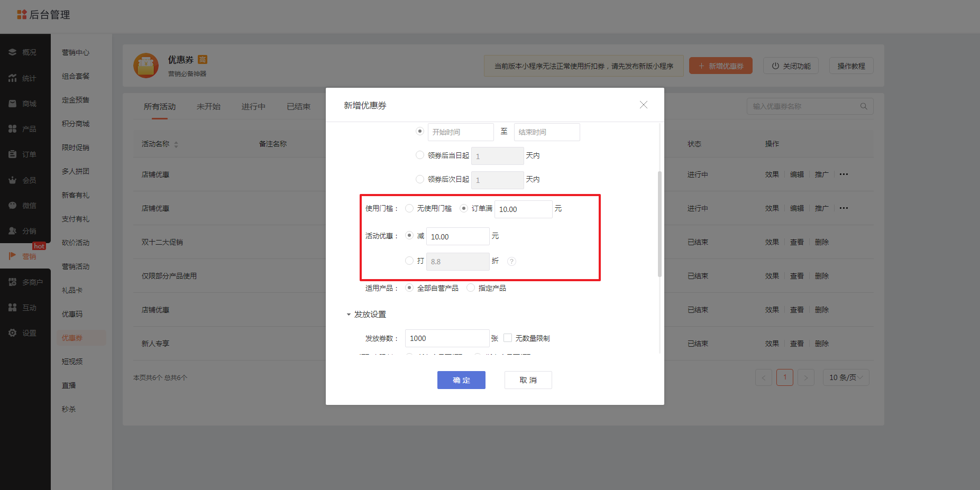Click the 减 amount input field
This screenshot has height=490, width=980.
pos(458,236)
